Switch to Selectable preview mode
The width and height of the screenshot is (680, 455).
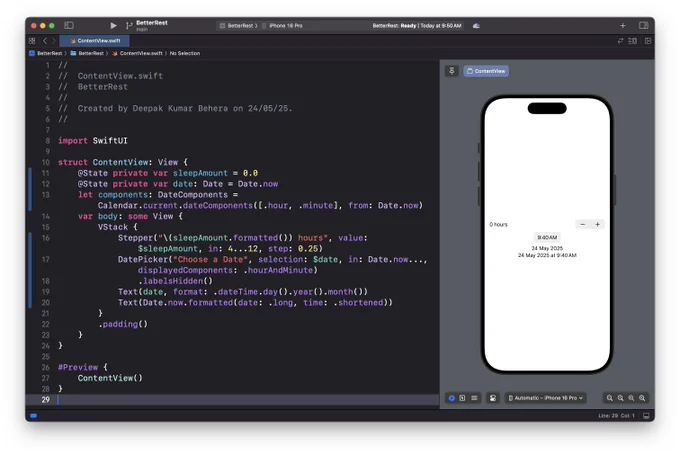click(462, 398)
